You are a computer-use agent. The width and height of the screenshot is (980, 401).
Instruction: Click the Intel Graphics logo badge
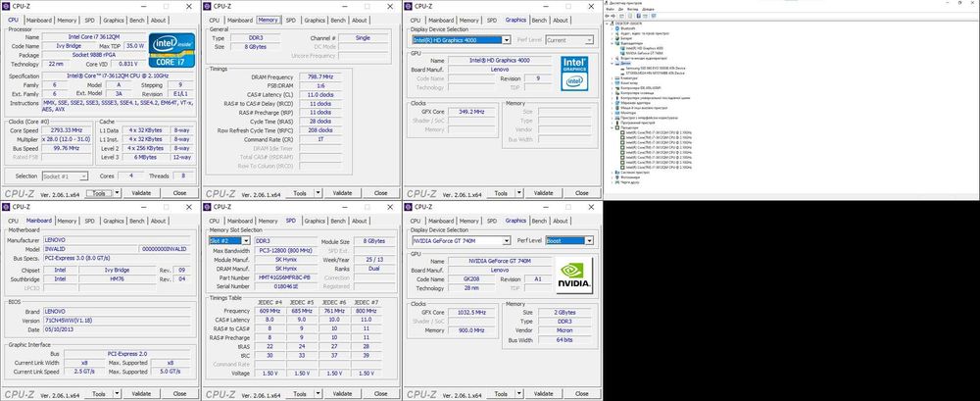pos(573,74)
